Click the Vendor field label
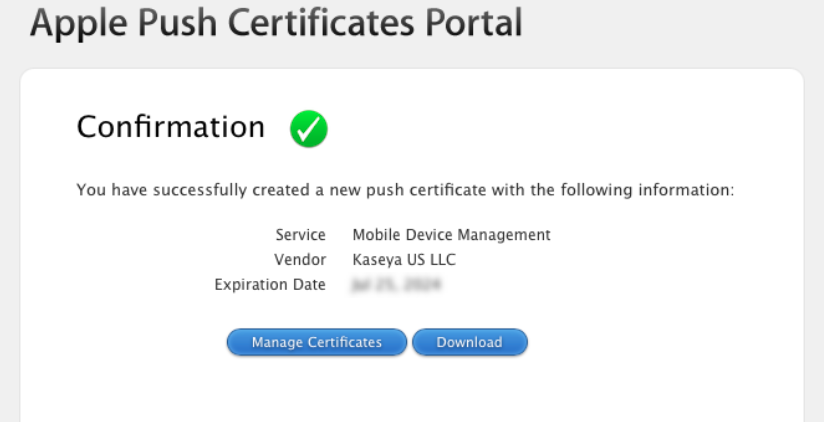The width and height of the screenshot is (824, 422). pyautogui.click(x=299, y=260)
